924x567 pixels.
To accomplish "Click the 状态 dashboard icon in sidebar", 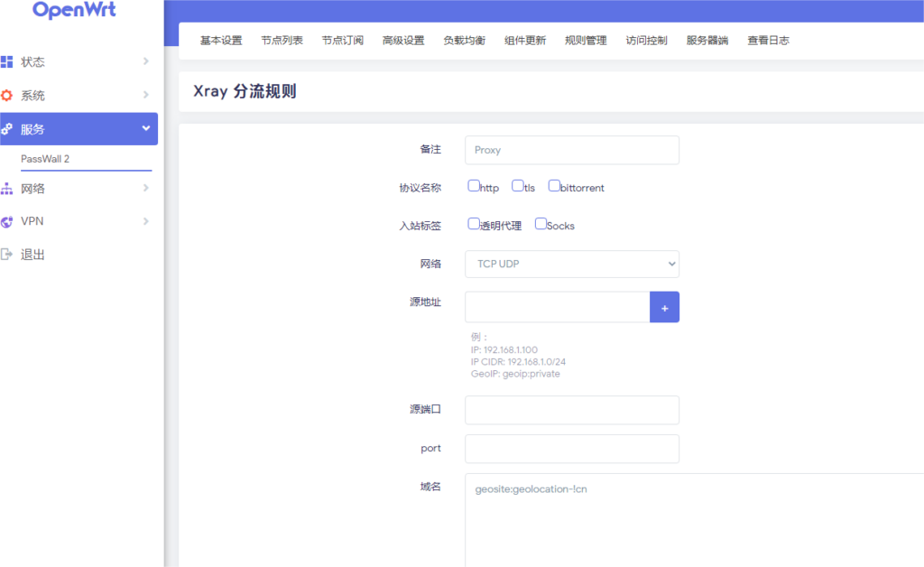I will pyautogui.click(x=6, y=62).
